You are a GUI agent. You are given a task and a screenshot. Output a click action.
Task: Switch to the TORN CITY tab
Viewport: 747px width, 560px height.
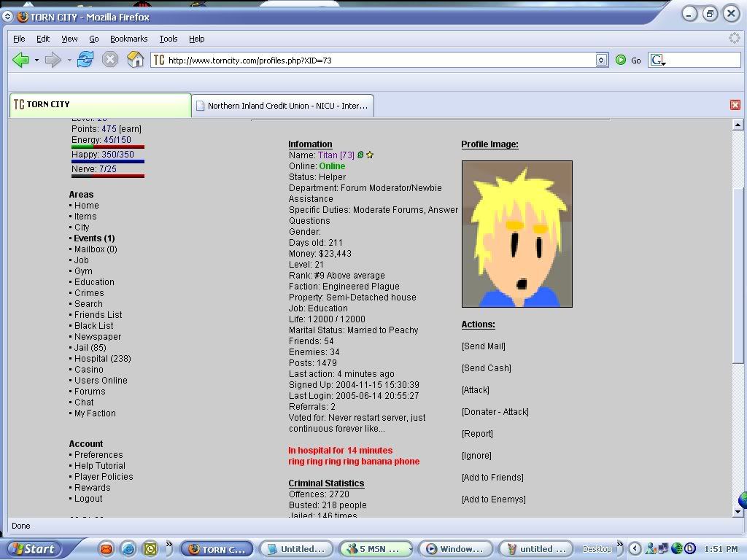[100, 105]
